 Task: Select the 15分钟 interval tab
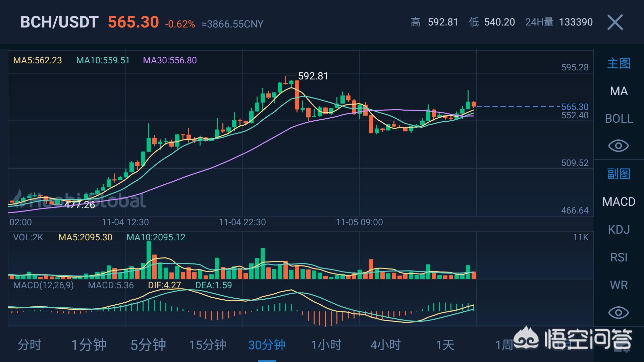pos(208,345)
